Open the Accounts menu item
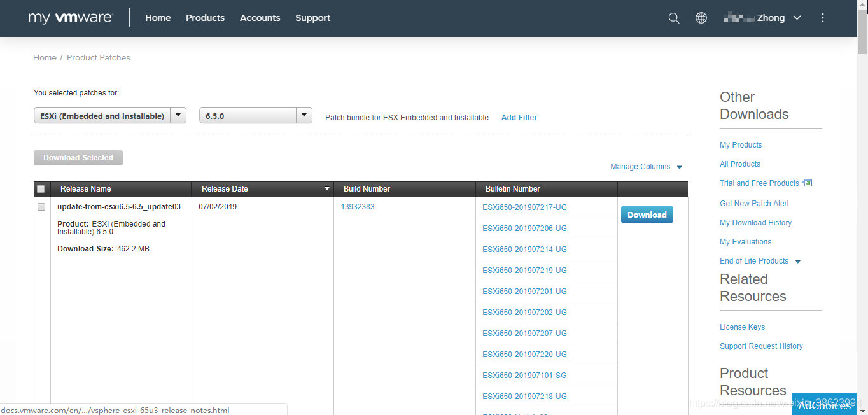Screen dimensions: 868x415 pos(260,18)
